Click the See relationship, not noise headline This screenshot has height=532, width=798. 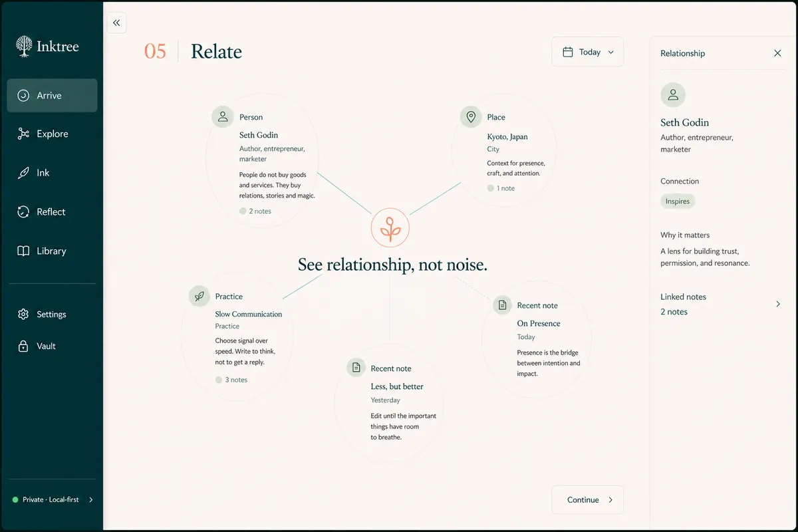(x=392, y=265)
